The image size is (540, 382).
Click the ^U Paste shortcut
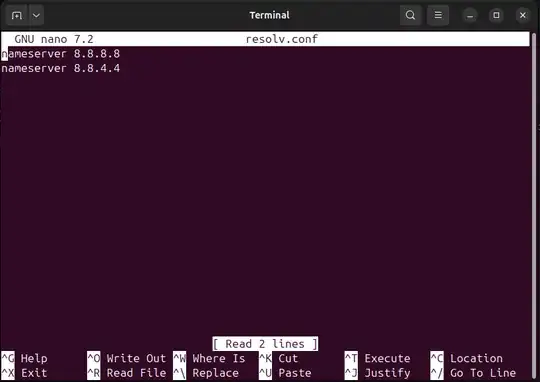285,373
